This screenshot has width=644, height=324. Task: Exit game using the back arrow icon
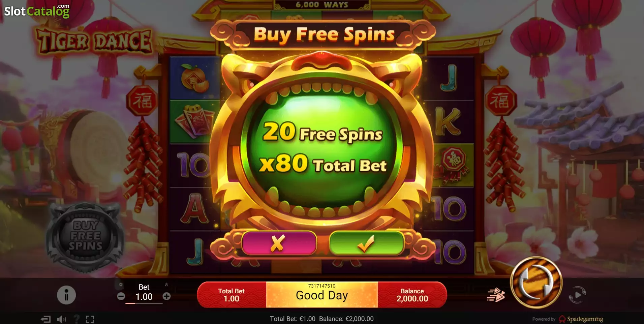pyautogui.click(x=45, y=319)
